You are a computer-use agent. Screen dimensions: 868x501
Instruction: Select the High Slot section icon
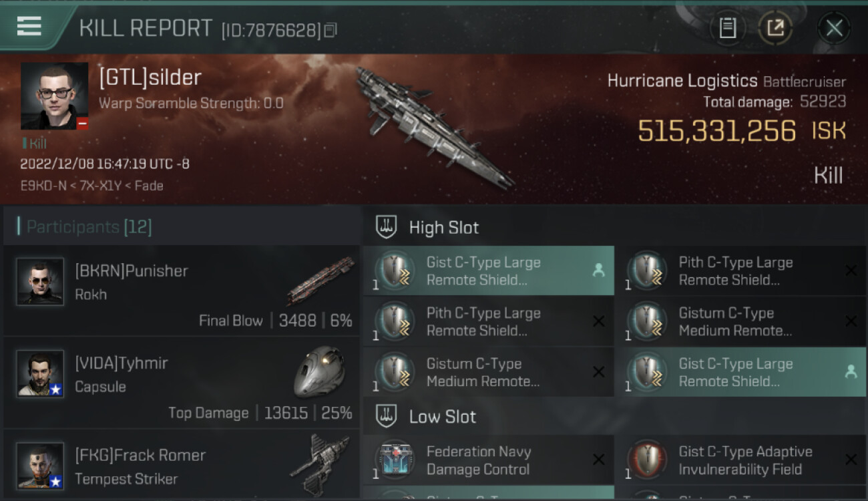point(387,227)
